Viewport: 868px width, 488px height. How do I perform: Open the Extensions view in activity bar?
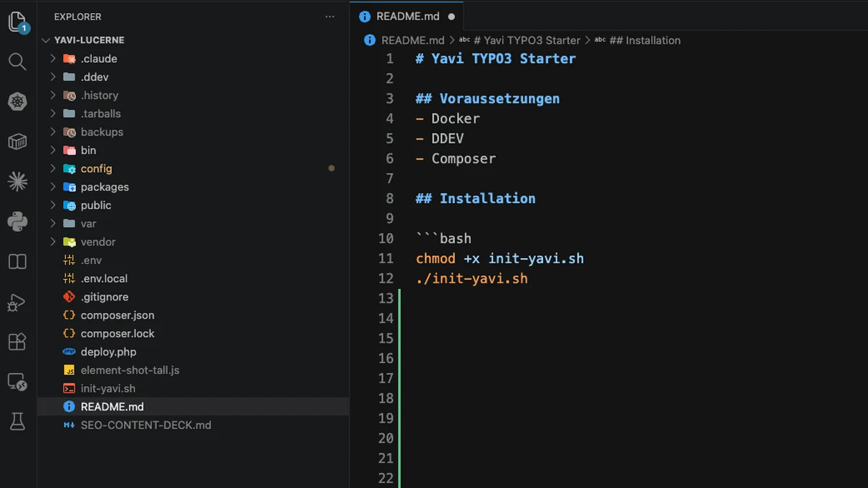(17, 342)
